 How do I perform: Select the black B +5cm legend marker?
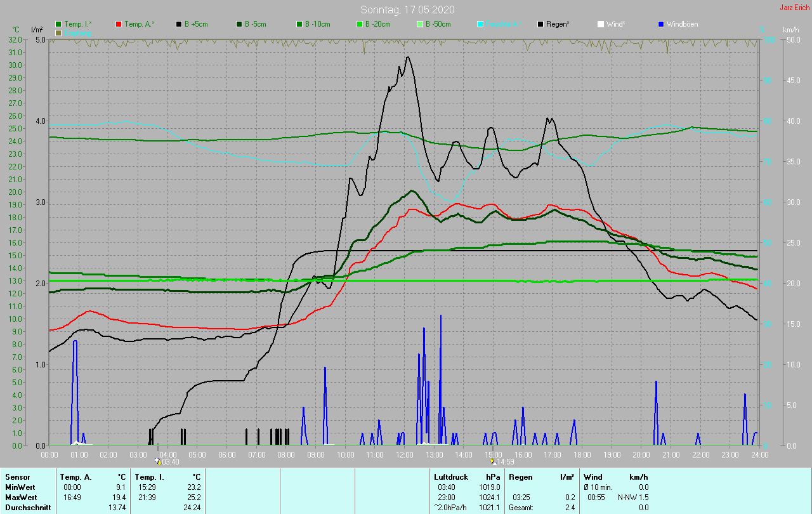click(x=179, y=24)
